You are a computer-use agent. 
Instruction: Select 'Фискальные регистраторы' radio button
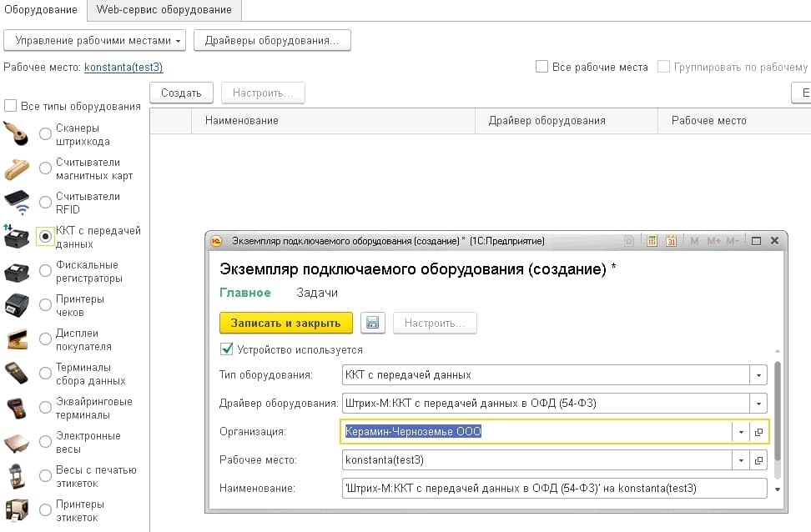(x=46, y=271)
